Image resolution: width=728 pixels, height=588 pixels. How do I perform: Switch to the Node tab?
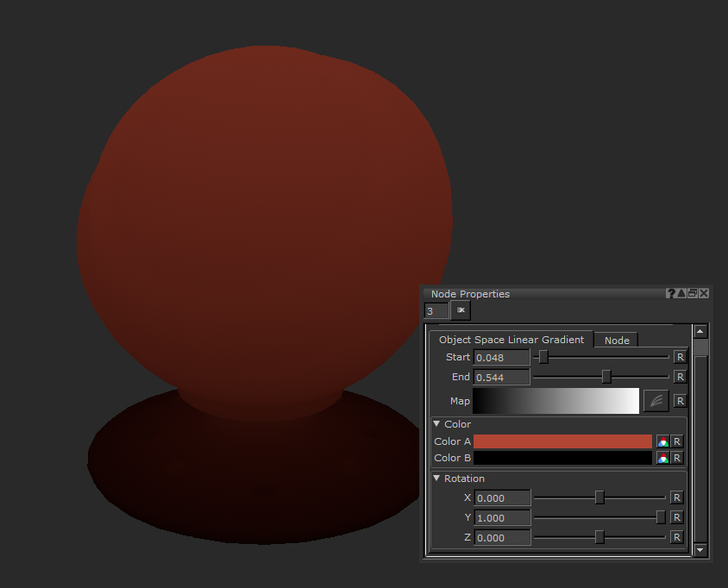pos(617,341)
